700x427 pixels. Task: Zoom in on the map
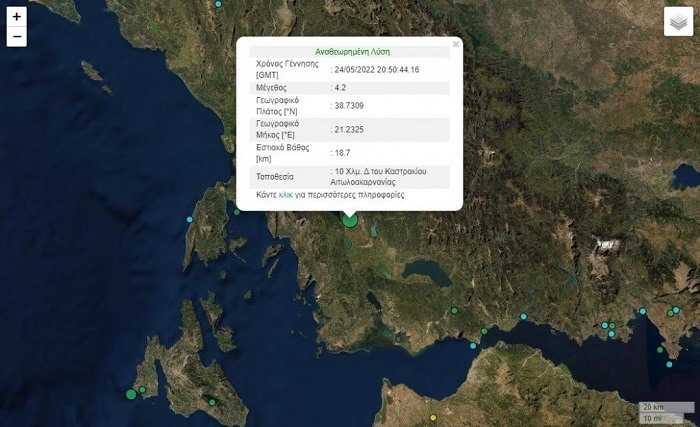click(x=16, y=17)
